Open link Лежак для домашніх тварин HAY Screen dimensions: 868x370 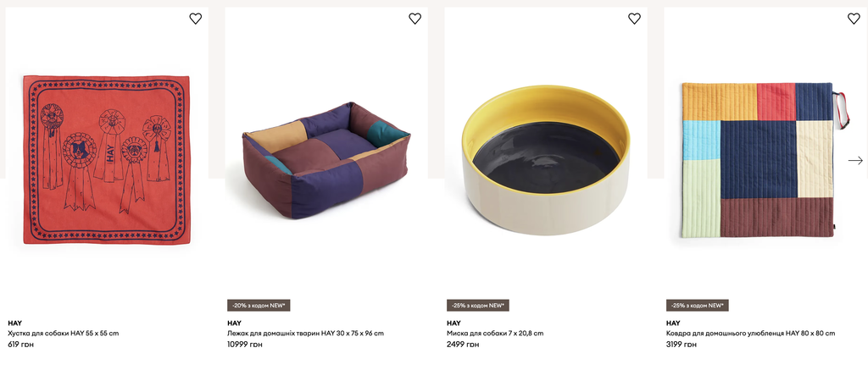306,334
